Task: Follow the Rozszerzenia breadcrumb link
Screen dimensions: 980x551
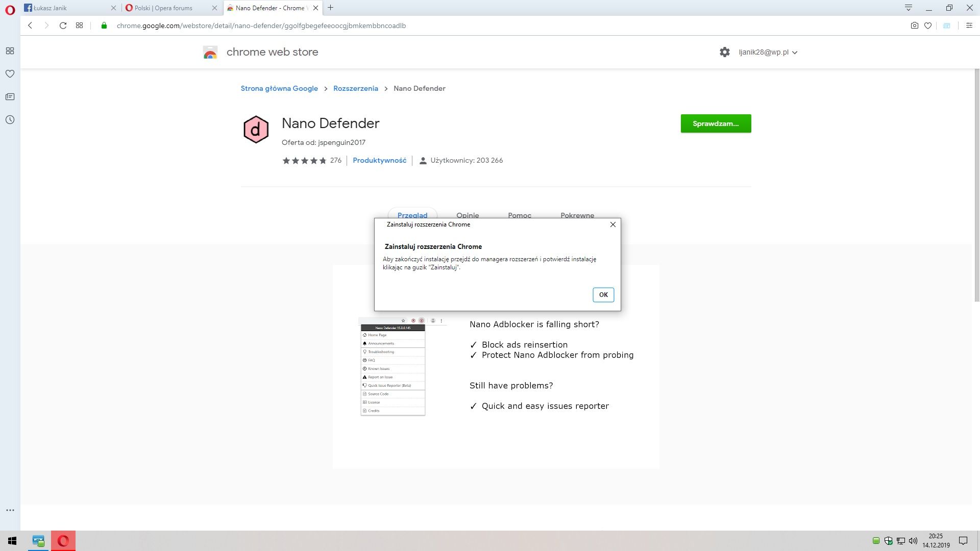Action: [356, 88]
